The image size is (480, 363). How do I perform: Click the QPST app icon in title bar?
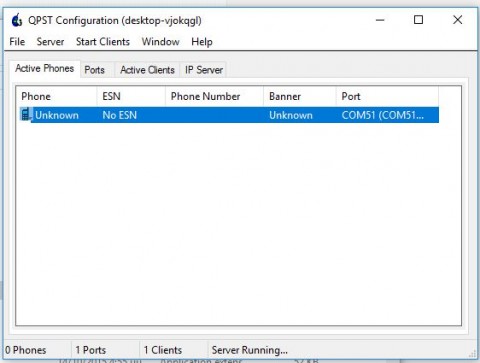click(x=17, y=20)
